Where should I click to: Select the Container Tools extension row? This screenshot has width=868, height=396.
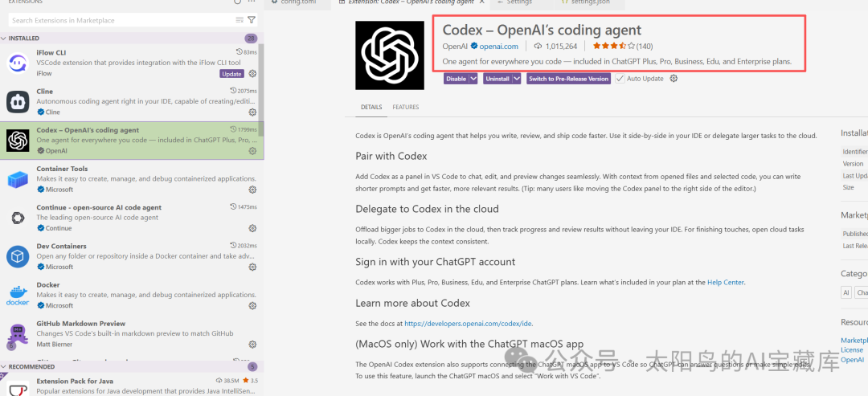pyautogui.click(x=132, y=179)
